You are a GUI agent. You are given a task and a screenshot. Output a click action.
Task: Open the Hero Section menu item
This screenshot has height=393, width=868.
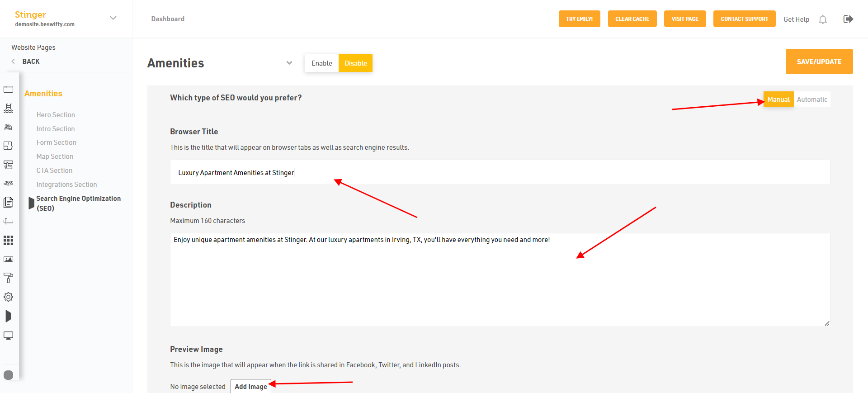point(56,115)
